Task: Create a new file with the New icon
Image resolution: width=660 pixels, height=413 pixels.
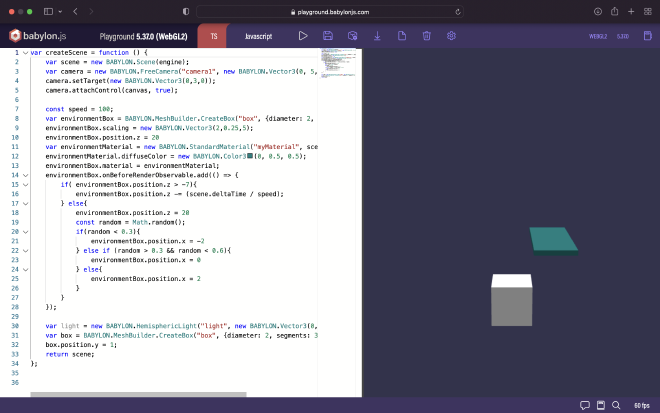Action: [402, 35]
